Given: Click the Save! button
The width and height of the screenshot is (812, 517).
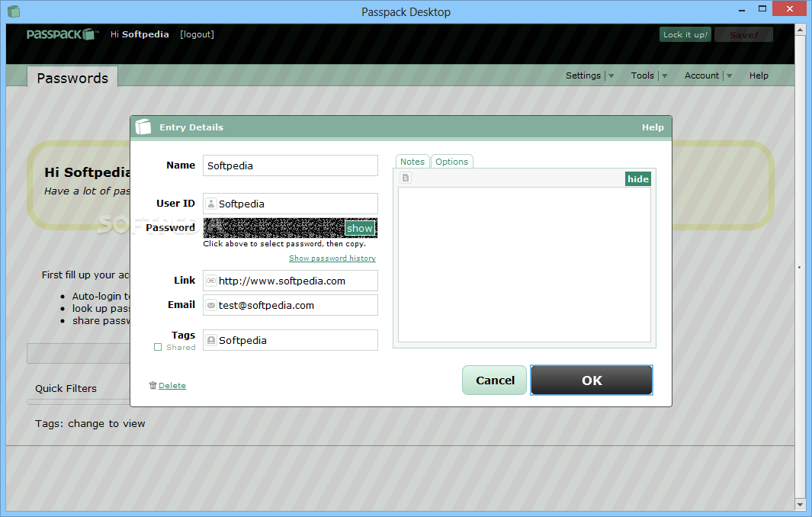Looking at the screenshot, I should pos(743,35).
